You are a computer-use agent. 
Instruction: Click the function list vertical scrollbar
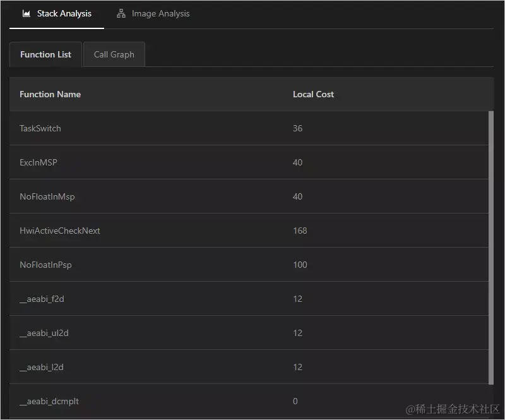pos(491,248)
